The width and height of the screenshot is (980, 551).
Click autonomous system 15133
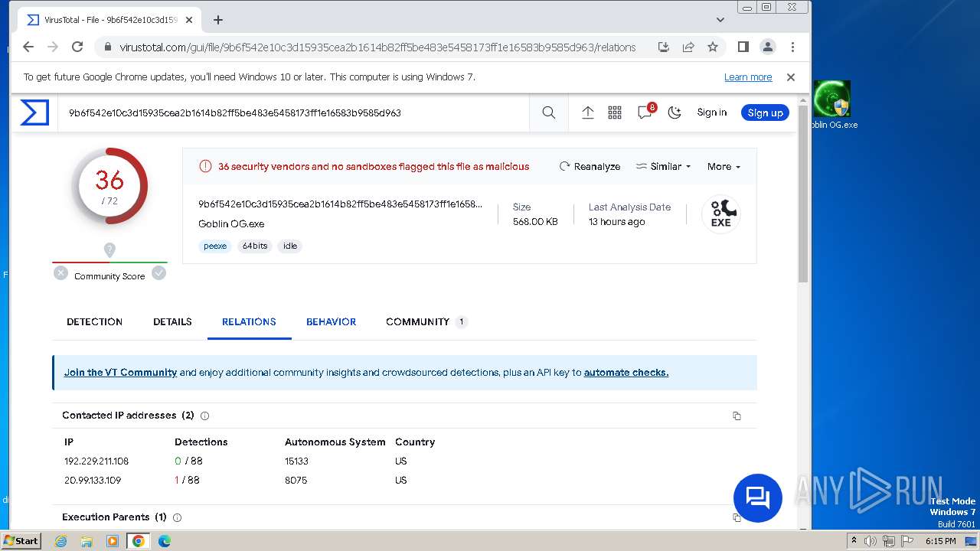coord(296,461)
